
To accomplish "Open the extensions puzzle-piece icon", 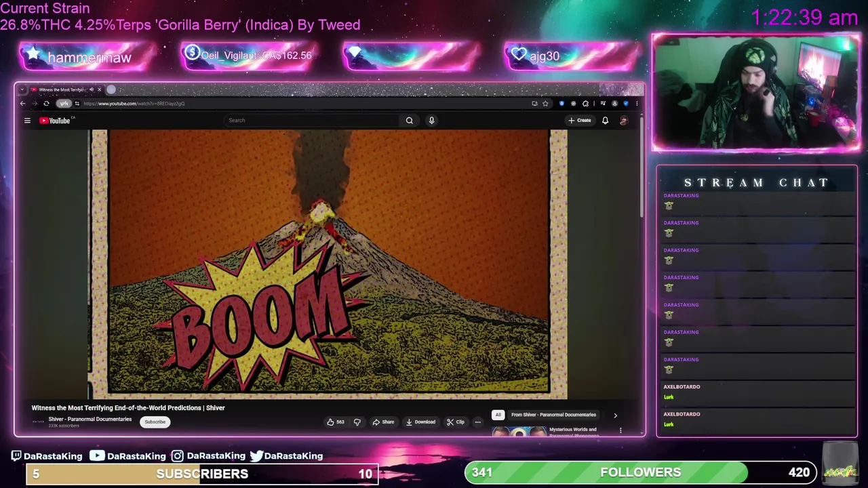I will coord(585,104).
